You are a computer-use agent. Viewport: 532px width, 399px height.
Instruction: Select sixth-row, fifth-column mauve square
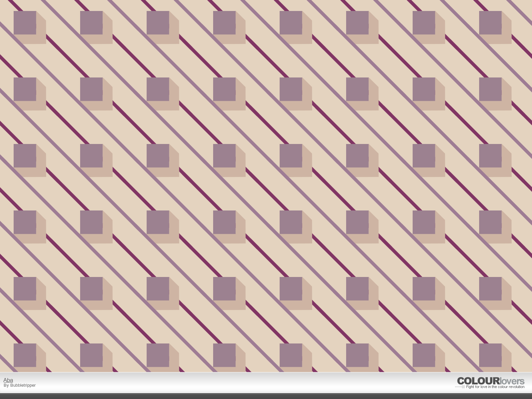click(x=291, y=355)
